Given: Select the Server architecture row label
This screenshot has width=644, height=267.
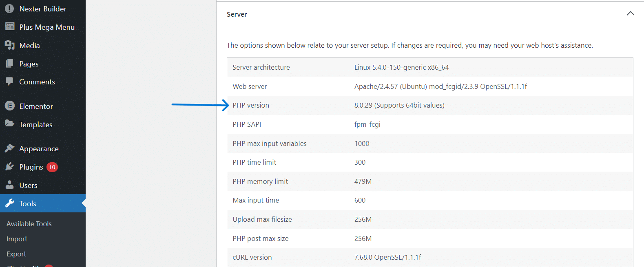Looking at the screenshot, I should tap(261, 67).
